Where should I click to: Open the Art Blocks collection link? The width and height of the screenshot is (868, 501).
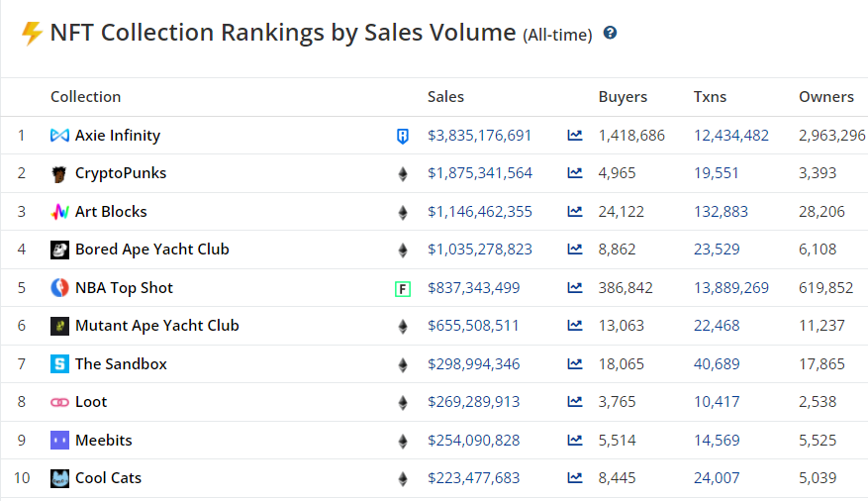[x=111, y=212]
